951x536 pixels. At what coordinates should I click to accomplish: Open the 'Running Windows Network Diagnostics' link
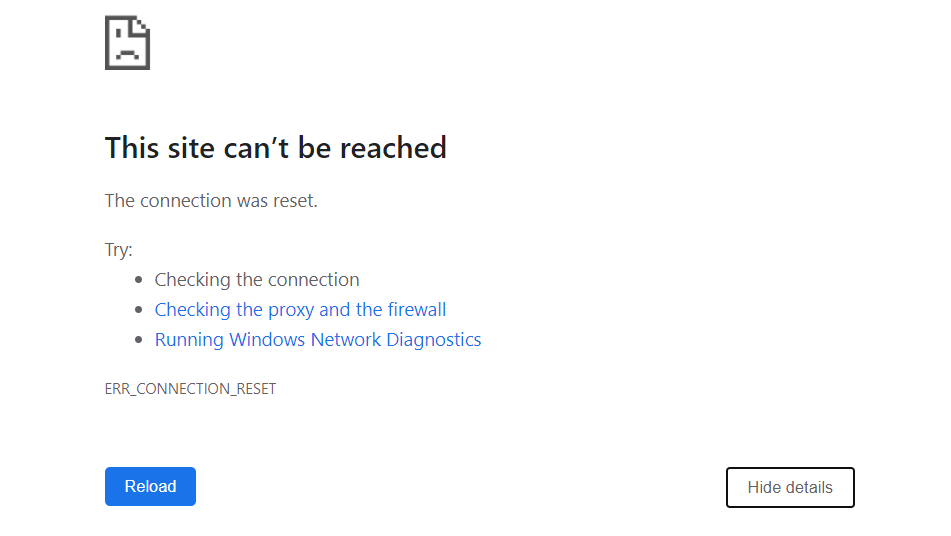pos(318,340)
